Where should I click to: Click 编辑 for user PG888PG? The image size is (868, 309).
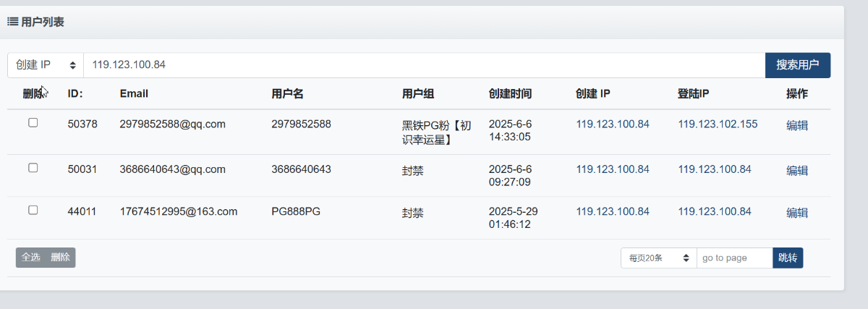[797, 213]
